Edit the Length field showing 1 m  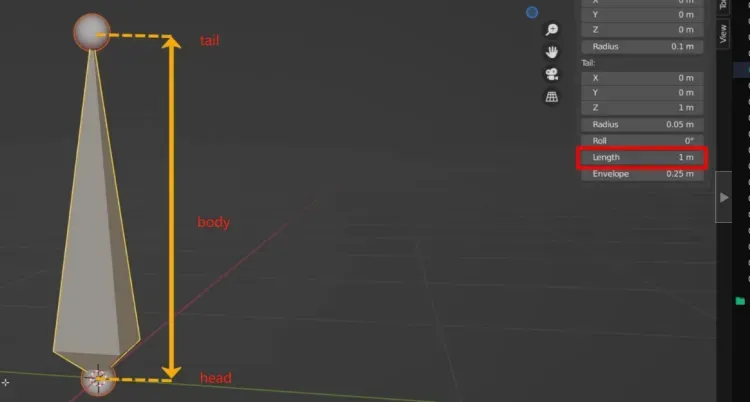tap(642, 157)
